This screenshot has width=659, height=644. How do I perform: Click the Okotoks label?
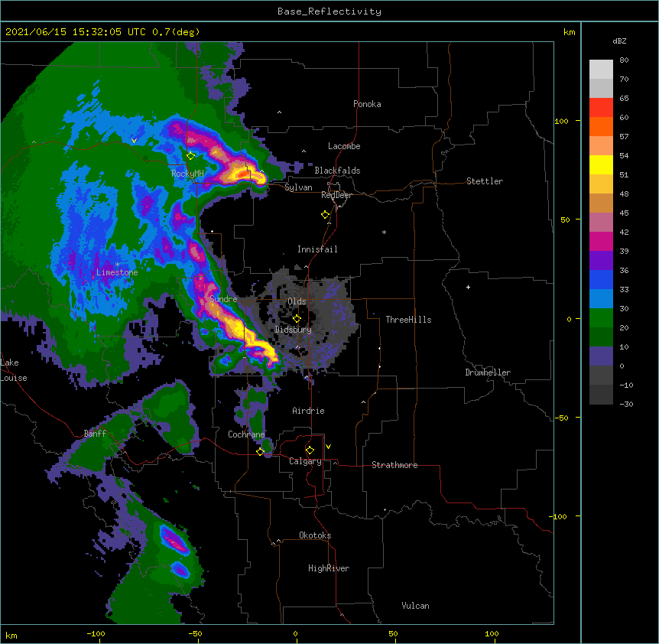(x=315, y=535)
